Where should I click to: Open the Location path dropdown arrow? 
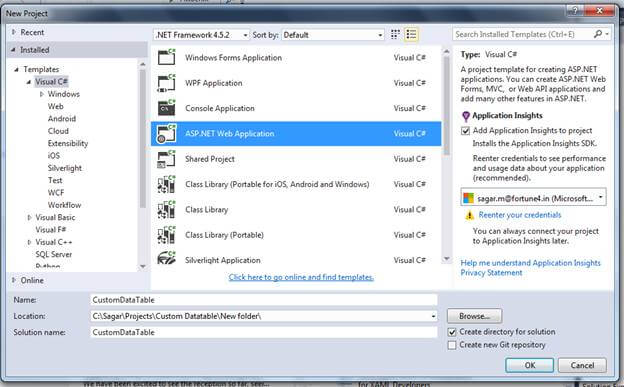click(433, 316)
